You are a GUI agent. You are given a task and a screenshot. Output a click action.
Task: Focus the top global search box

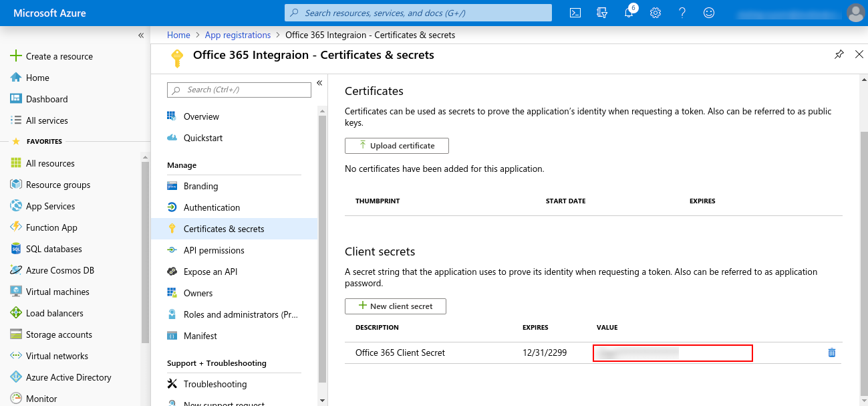click(418, 13)
